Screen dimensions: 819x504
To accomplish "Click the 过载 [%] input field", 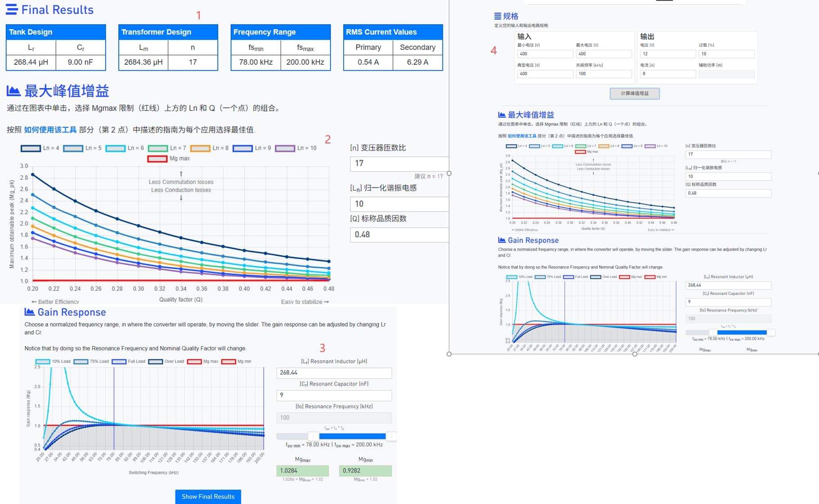I will (x=726, y=54).
